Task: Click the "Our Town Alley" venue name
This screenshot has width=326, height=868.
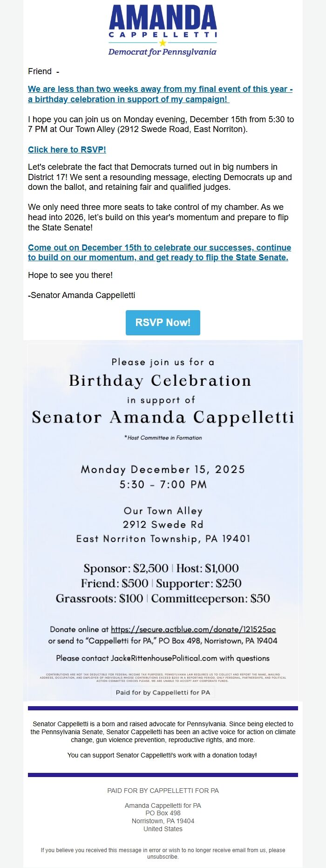Action: (x=163, y=511)
